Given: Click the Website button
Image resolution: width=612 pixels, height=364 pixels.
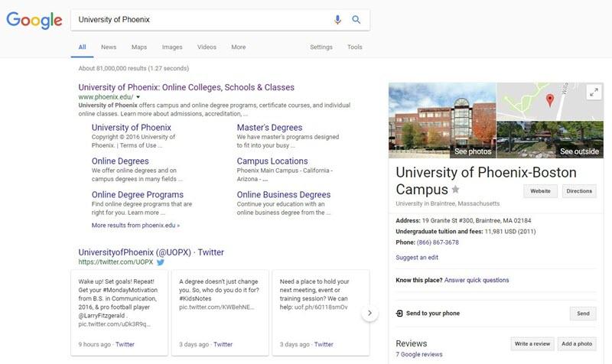Looking at the screenshot, I should pyautogui.click(x=540, y=191).
